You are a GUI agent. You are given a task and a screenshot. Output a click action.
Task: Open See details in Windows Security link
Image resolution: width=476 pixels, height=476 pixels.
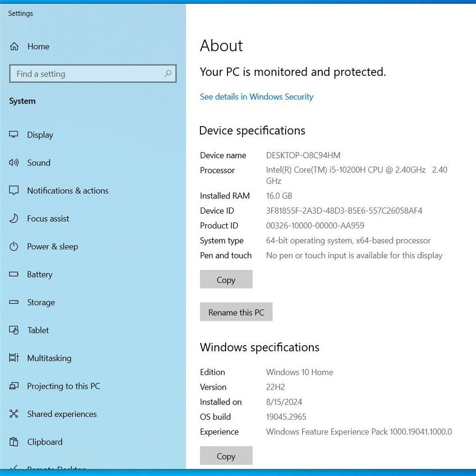pos(257,97)
